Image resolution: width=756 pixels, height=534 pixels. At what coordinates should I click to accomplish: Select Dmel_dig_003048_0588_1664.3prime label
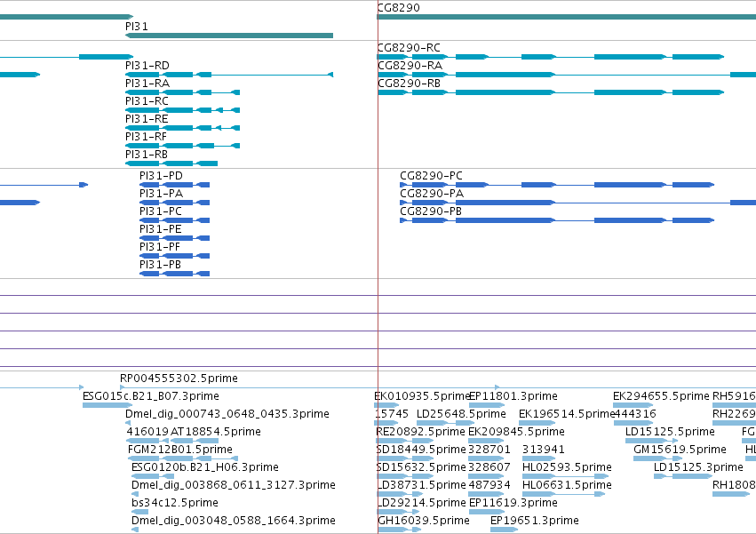point(234,521)
